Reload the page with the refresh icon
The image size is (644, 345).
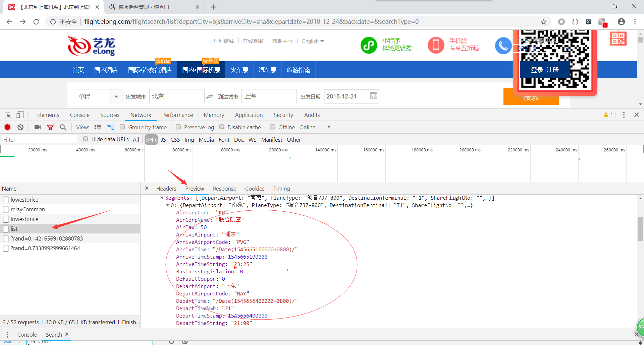tap(36, 22)
